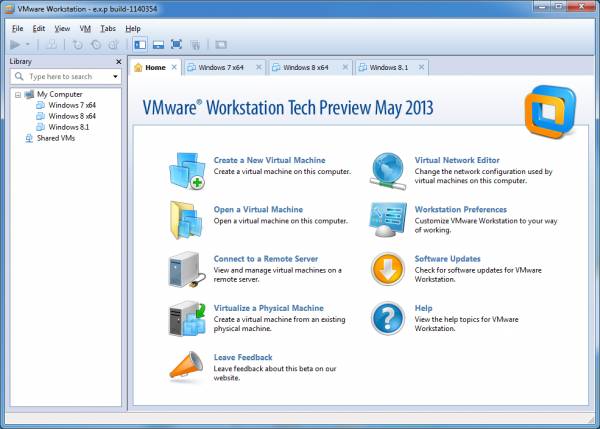The height and width of the screenshot is (429, 600).
Task: Click the Create a New Virtual Machine link
Action: pos(269,160)
